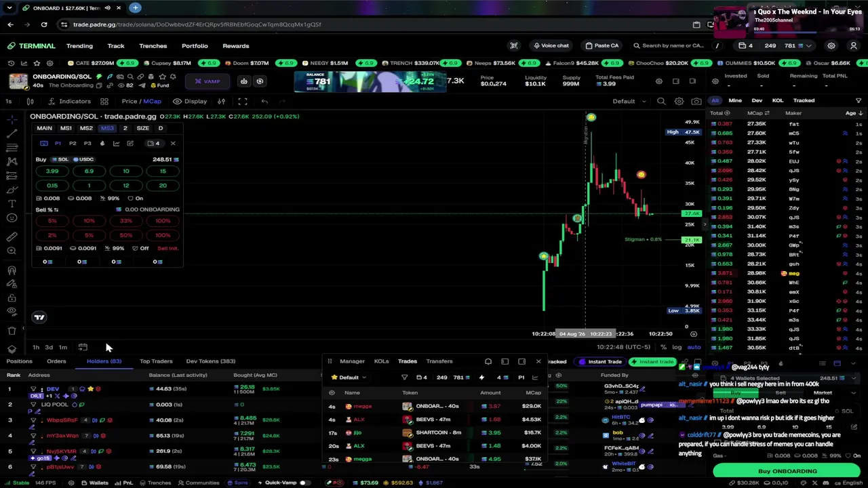
Task: Switch to the Trenches page
Action: 153,46
